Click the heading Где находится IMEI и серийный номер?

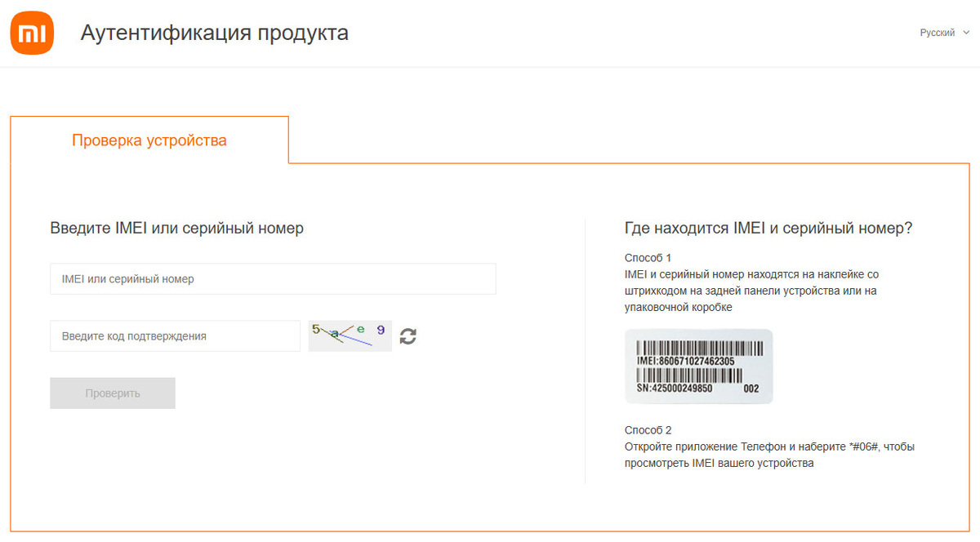click(768, 229)
